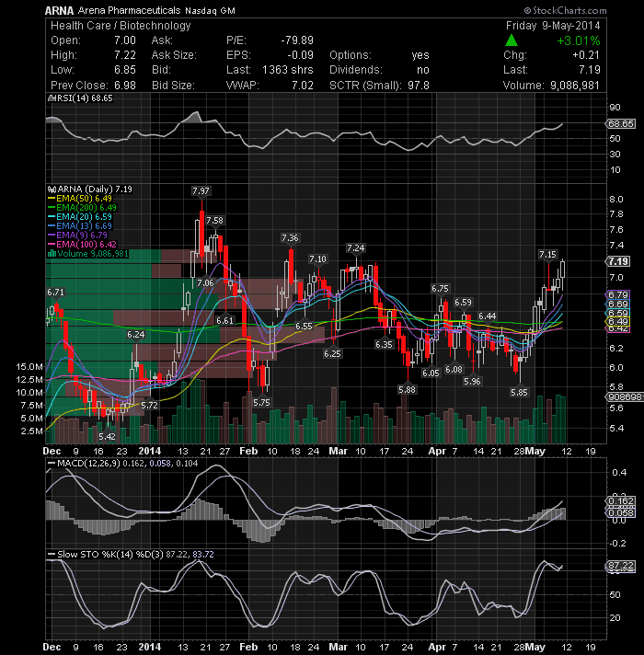Click the Friday 9-May-2014 date
Screen dimensions: 644x655
coord(553,26)
